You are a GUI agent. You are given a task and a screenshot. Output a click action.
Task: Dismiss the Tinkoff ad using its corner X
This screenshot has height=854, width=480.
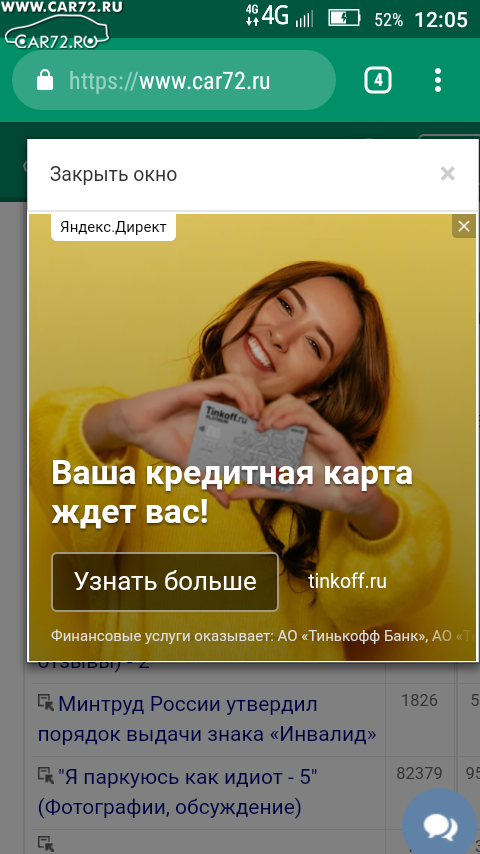[x=464, y=226]
